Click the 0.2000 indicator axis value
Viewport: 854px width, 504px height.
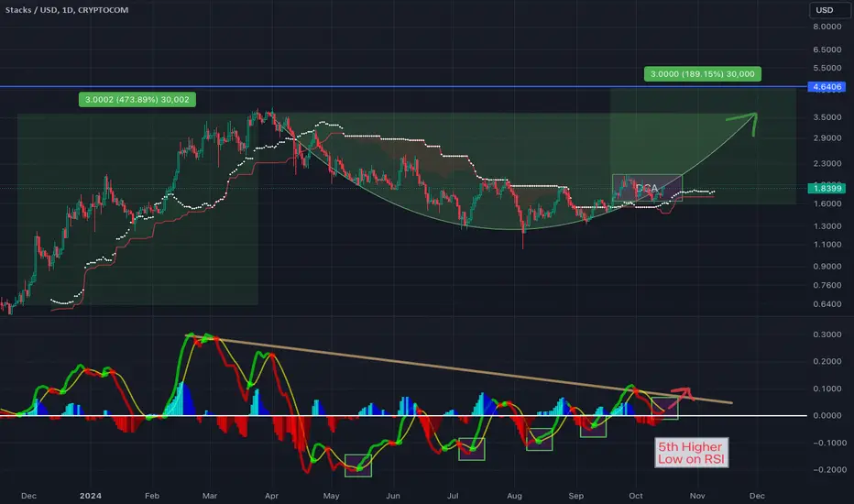[x=827, y=361]
